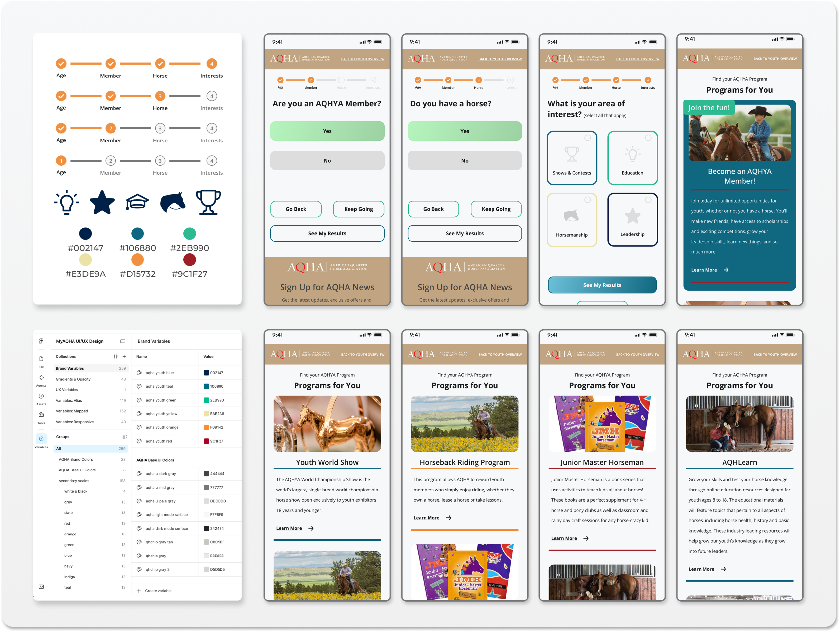Viewport: 840px width, 632px height.
Task: Open the Figma main menu icon
Action: (41, 341)
